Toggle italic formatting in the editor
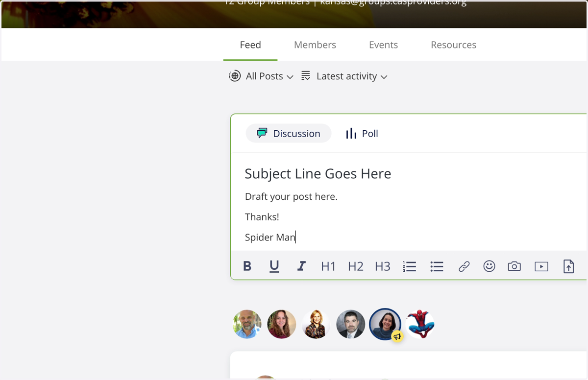 coord(301,266)
